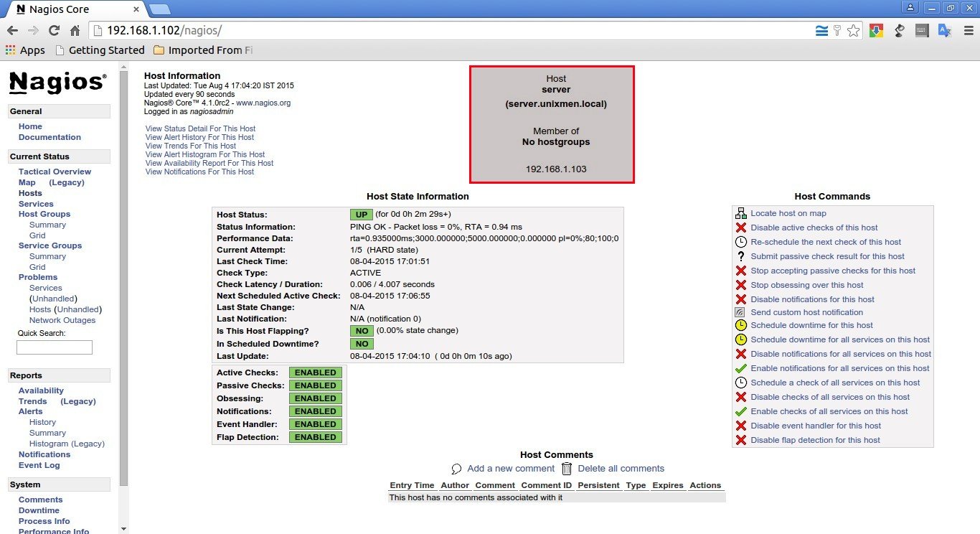This screenshot has width=980, height=534.
Task: Click the speech bubble Add comment icon
Action: [457, 469]
